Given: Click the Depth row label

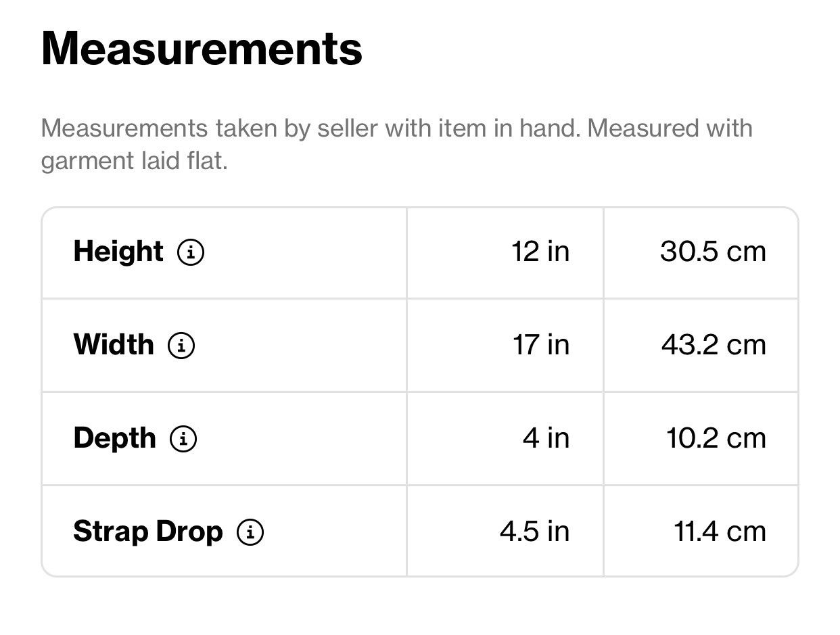Looking at the screenshot, I should [x=114, y=439].
